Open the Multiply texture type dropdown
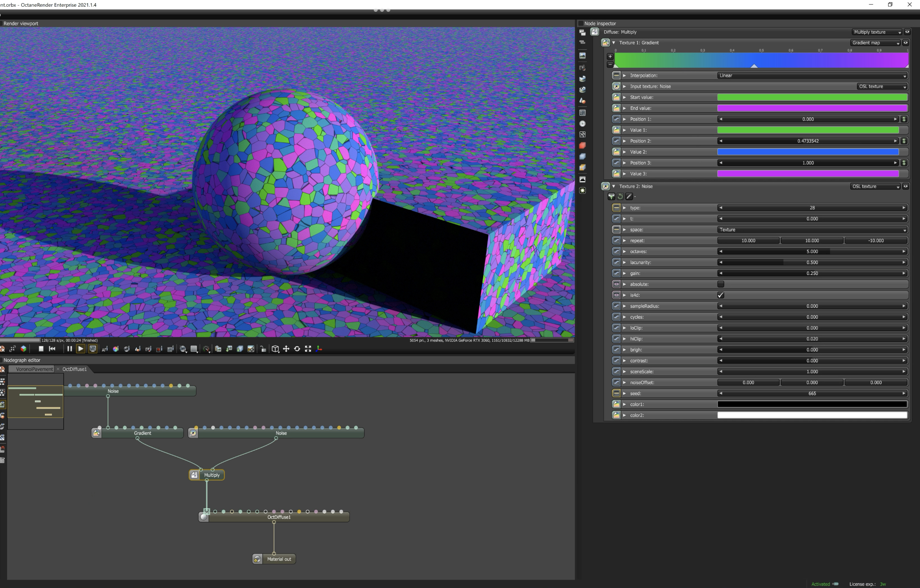 coord(876,32)
